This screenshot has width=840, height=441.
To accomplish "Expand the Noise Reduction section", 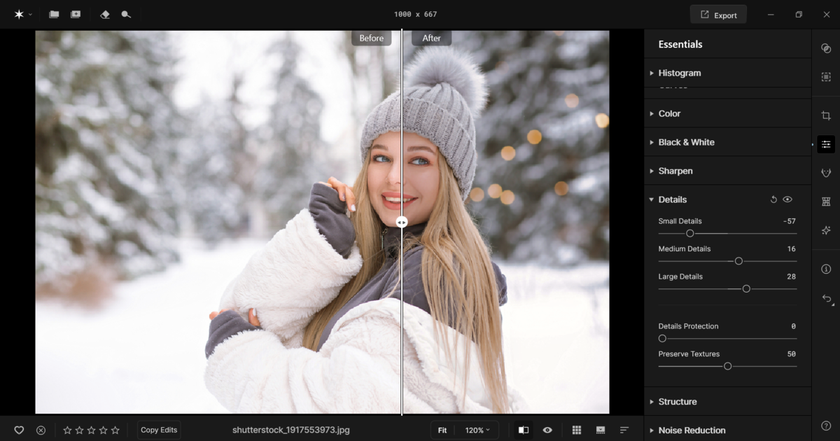I will [691, 430].
